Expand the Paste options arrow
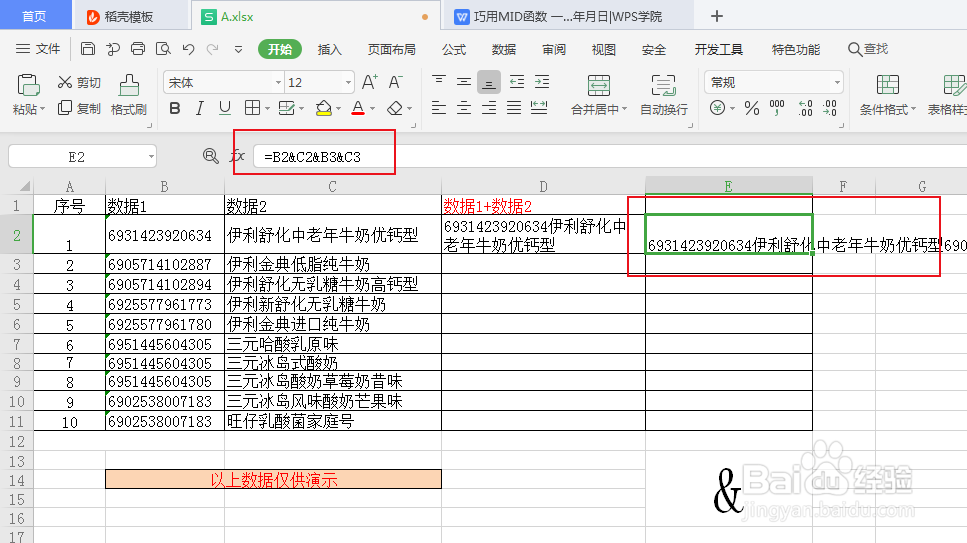 pyautogui.click(x=43, y=110)
